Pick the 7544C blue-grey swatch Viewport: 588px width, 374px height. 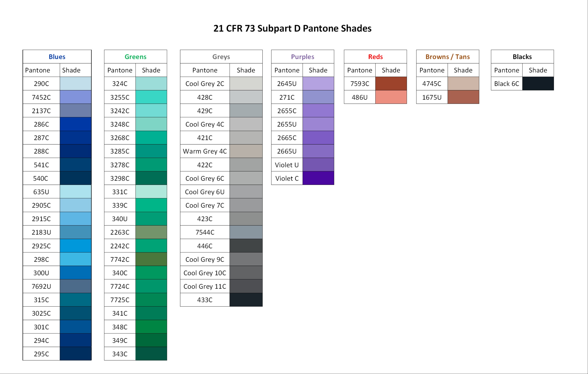pos(246,232)
